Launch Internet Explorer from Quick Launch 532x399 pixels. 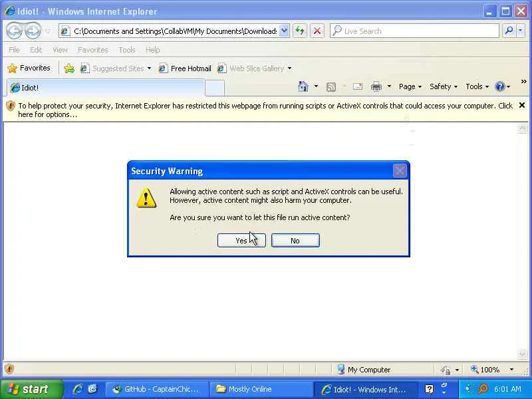pyautogui.click(x=78, y=389)
